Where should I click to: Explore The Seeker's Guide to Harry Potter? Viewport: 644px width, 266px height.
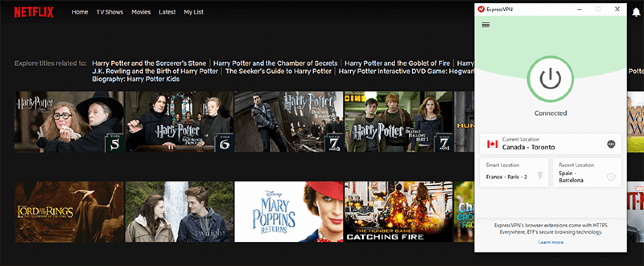tap(278, 71)
